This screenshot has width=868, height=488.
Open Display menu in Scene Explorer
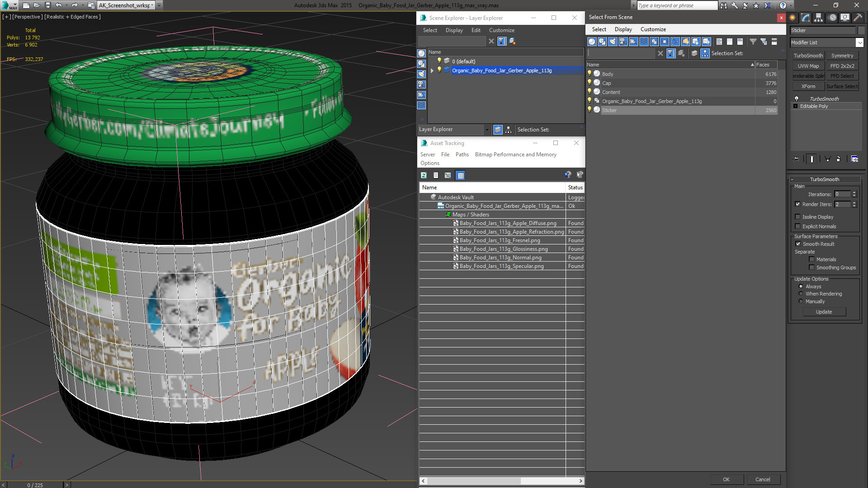click(454, 30)
